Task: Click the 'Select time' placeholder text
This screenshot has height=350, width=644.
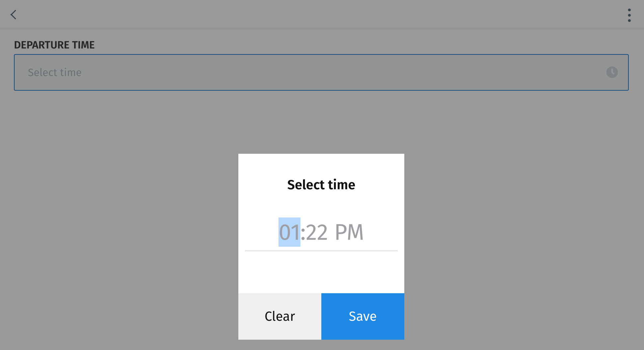Action: [x=55, y=72]
